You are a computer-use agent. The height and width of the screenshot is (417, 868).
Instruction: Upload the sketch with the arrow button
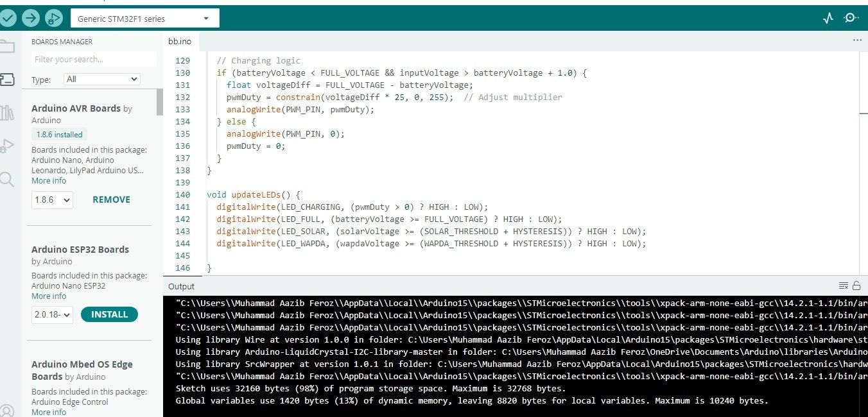pyautogui.click(x=31, y=18)
